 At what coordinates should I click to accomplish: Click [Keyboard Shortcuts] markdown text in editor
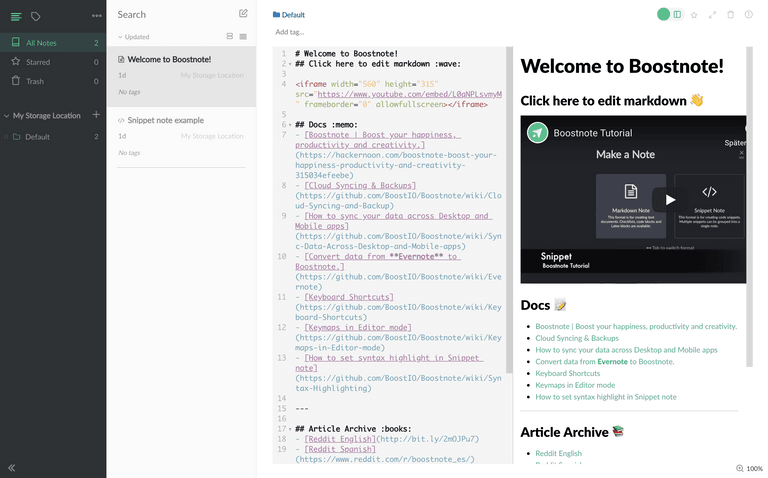pyautogui.click(x=349, y=297)
